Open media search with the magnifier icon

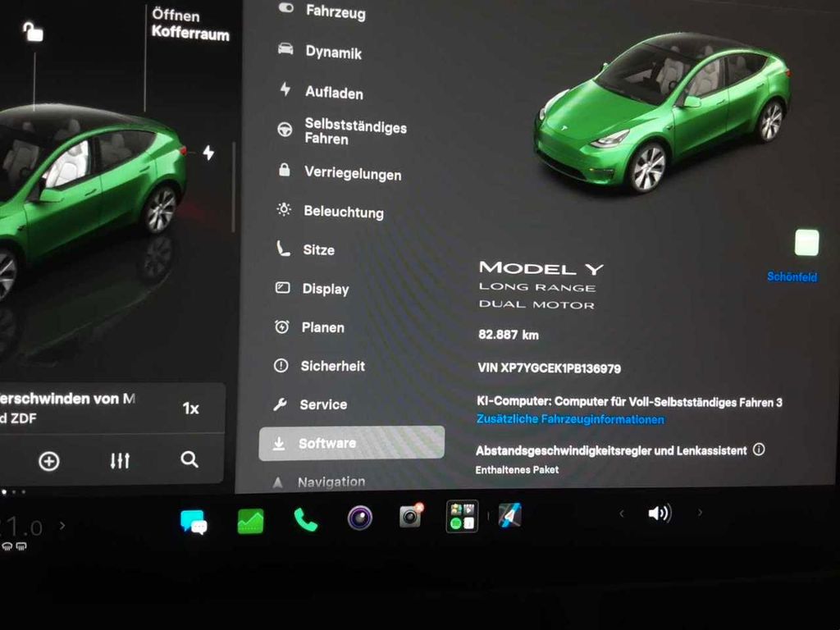[x=189, y=459]
